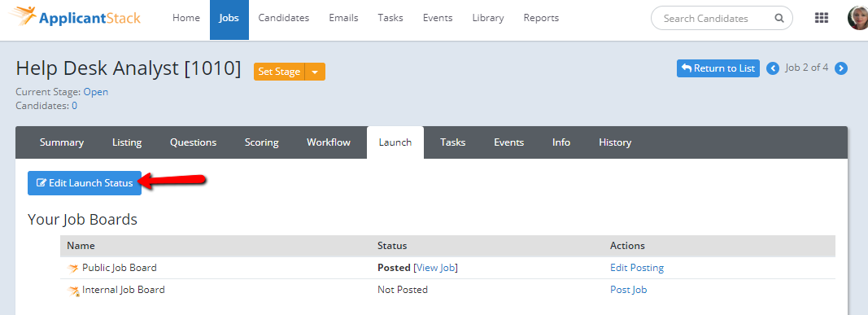Image resolution: width=868 pixels, height=315 pixels.
Task: Click the search magnifier icon
Action: coord(779,18)
